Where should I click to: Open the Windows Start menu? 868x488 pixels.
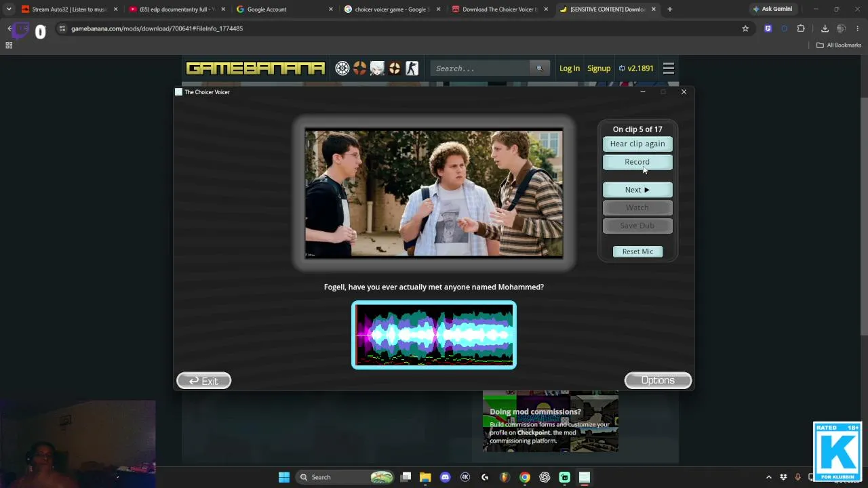pyautogui.click(x=284, y=477)
